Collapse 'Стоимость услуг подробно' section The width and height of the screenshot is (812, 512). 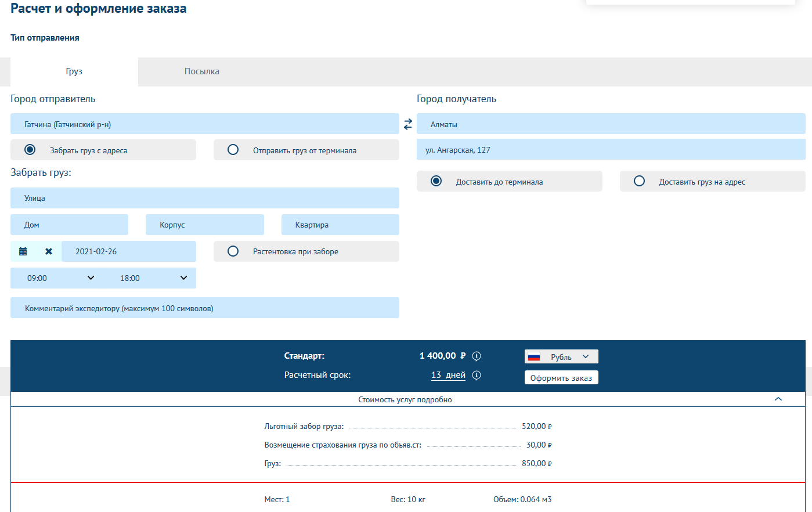tap(778, 399)
